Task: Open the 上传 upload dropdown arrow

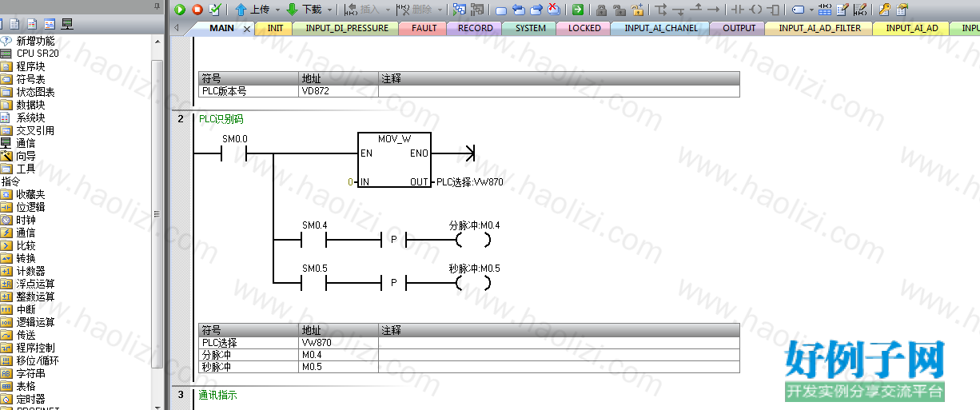Action: click(277, 10)
